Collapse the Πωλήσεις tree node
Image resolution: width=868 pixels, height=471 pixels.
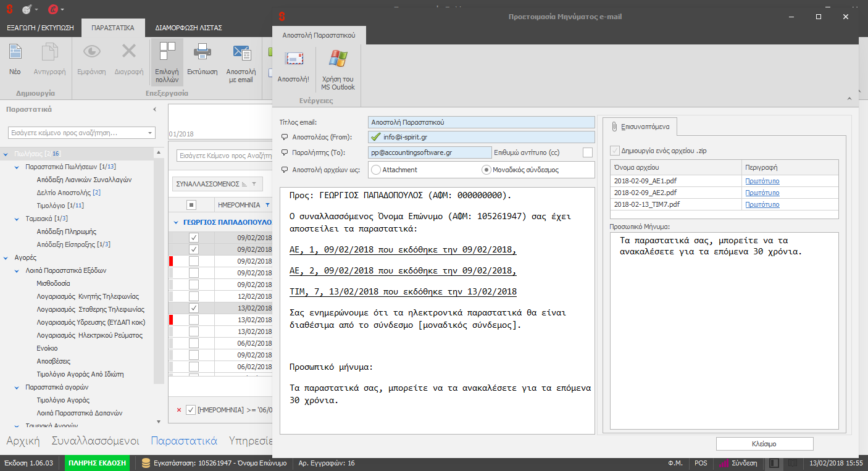point(6,154)
